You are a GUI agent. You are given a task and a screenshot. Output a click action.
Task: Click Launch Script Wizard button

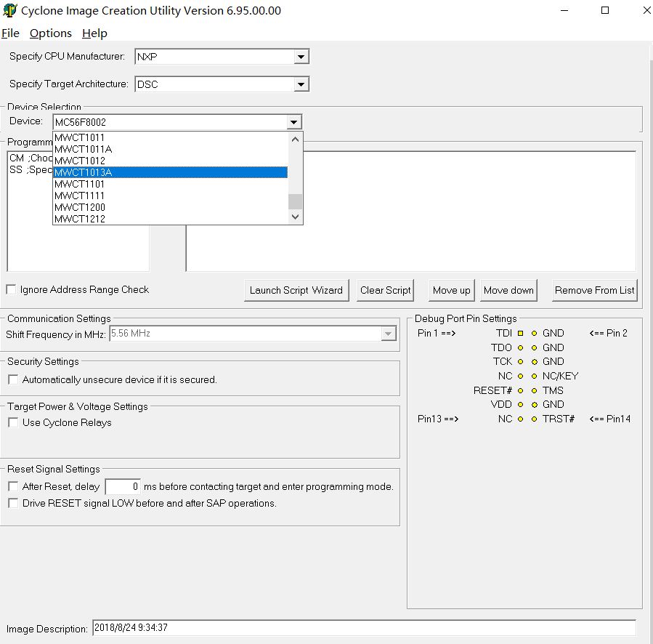point(296,290)
